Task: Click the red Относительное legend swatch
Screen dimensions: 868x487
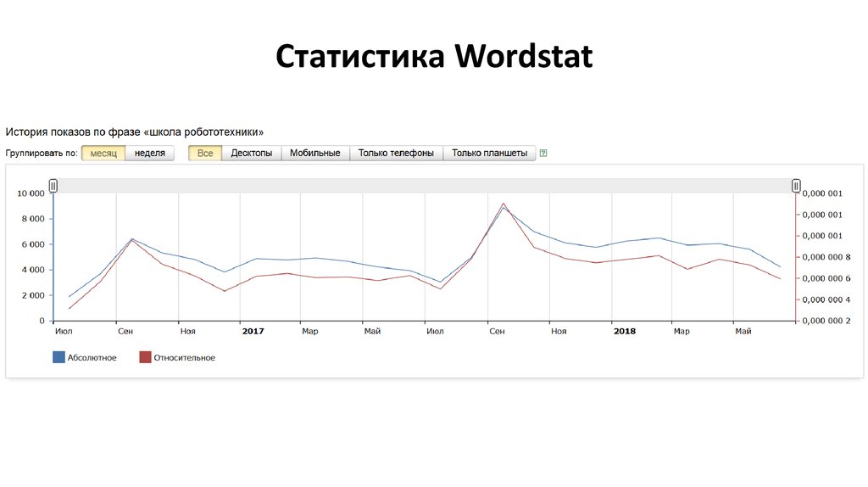Action: click(x=145, y=357)
